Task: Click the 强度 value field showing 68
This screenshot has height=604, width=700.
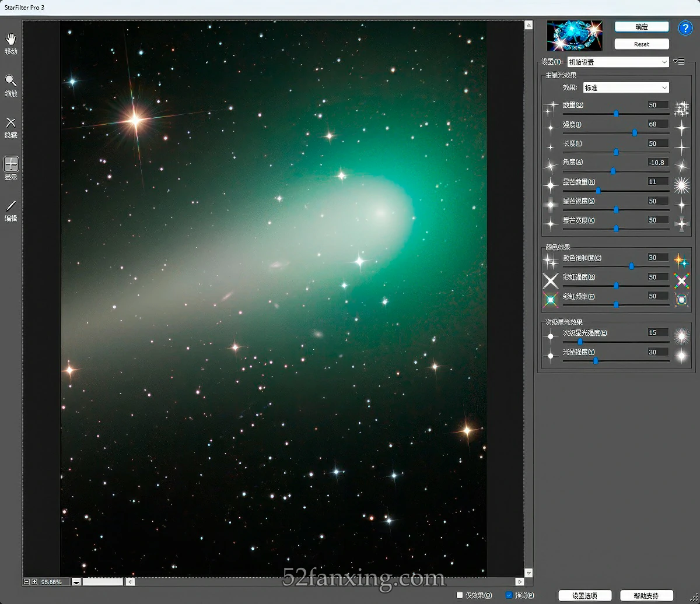Action: click(658, 124)
